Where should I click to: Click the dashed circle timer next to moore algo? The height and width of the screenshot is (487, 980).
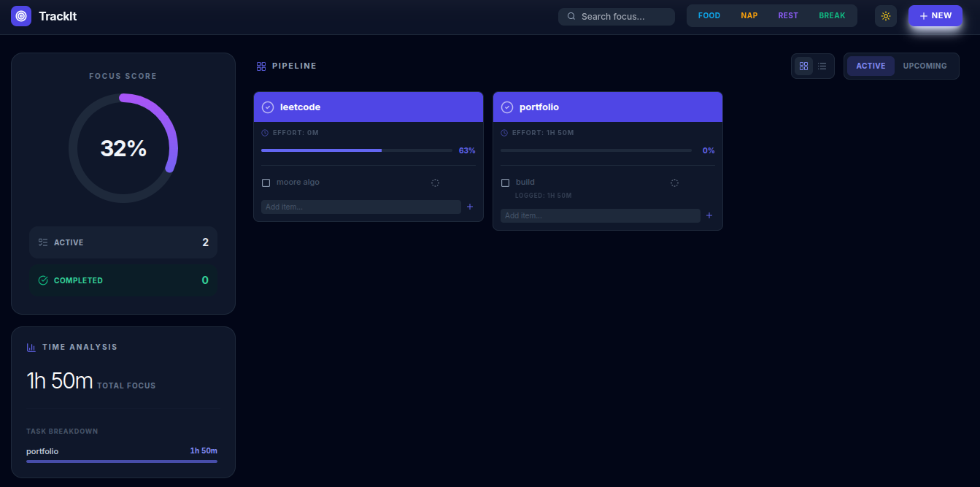pos(435,183)
